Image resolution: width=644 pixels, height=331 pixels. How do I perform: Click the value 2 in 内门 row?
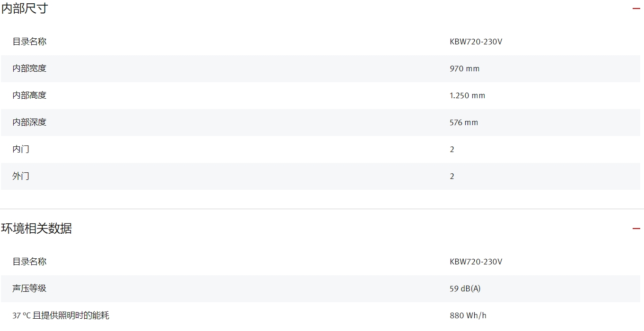(x=452, y=149)
